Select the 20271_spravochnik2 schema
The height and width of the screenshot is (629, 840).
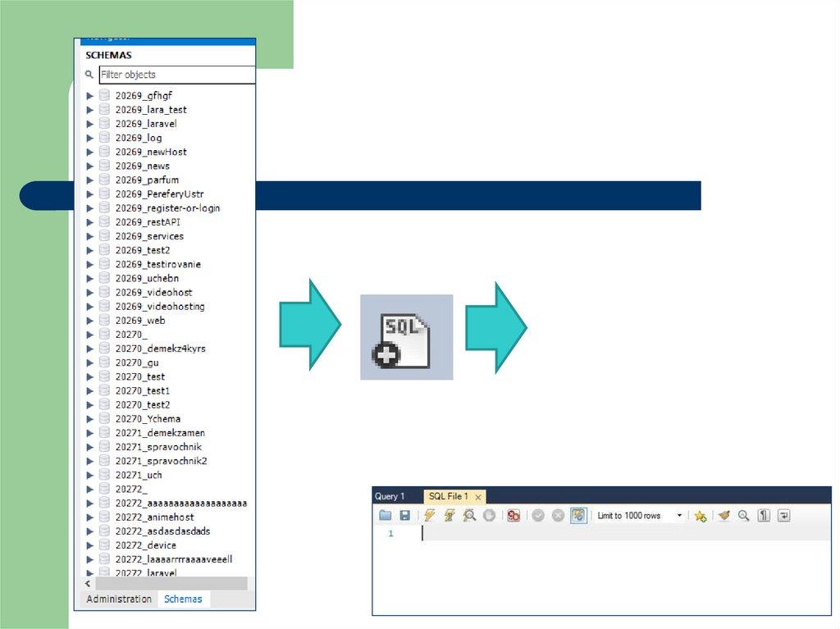point(161,461)
